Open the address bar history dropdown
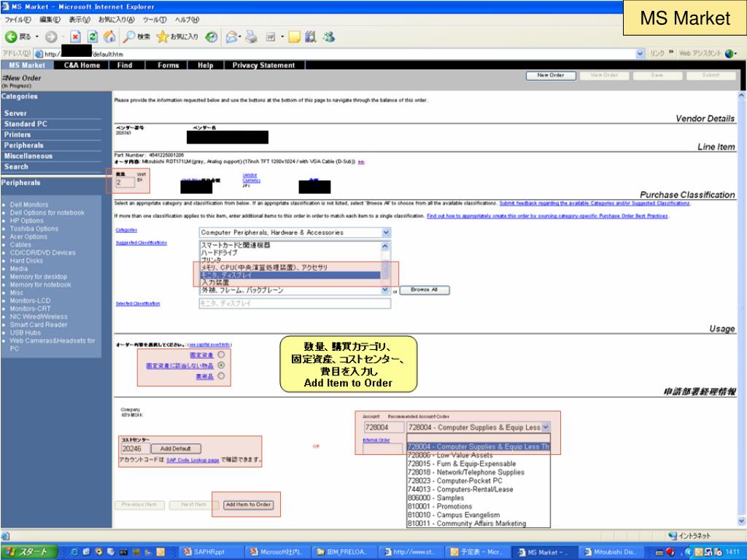747x560 pixels. (640, 54)
